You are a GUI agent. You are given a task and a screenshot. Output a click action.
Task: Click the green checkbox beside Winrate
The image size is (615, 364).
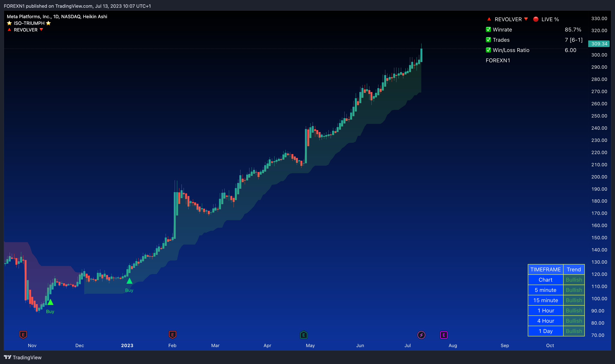[x=488, y=30]
